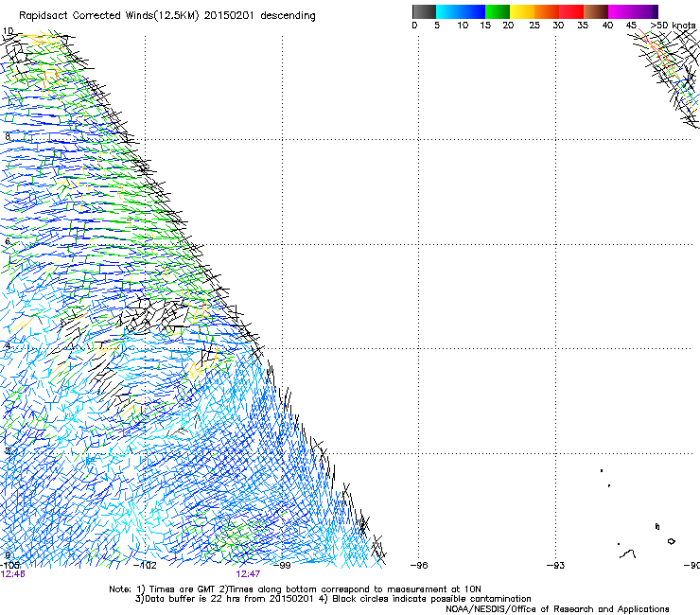Click the legend label '10'
700x615 pixels.
point(463,26)
